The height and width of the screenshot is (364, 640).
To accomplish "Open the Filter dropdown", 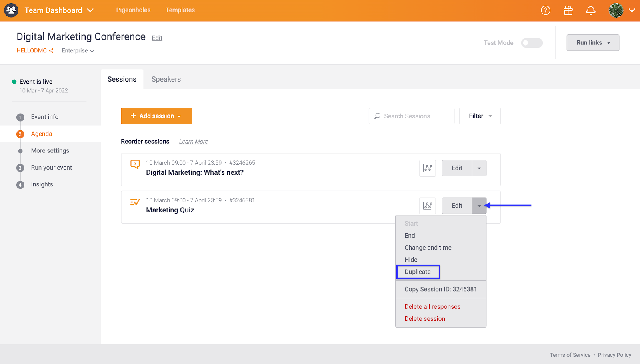I will [480, 116].
